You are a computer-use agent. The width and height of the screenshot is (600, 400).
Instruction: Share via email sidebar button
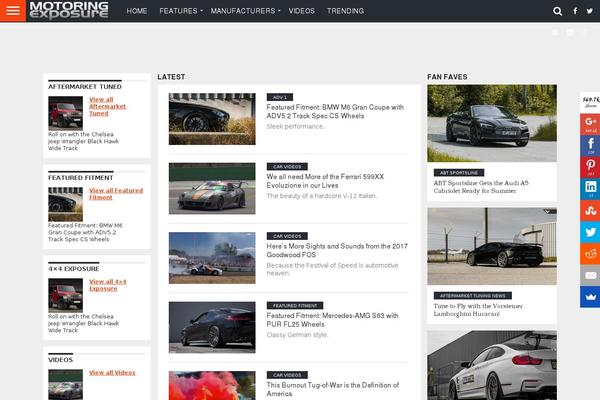coord(590,275)
